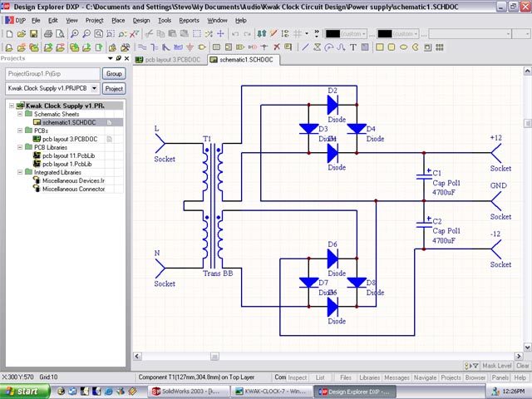532x399 pixels.
Task: Zoom out with the minus magnifier icon
Action: [86, 33]
